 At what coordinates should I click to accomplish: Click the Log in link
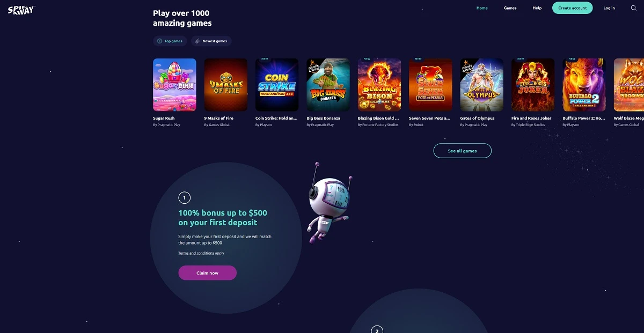(x=609, y=8)
